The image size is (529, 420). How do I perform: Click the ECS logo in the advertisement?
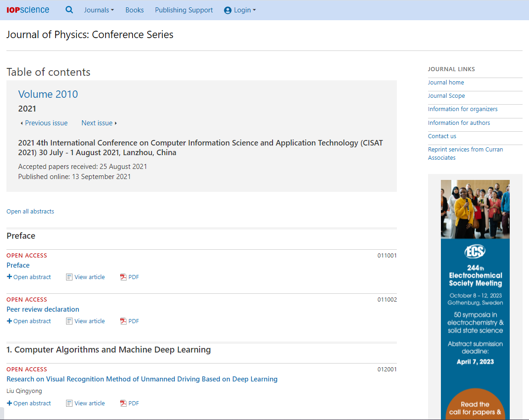click(475, 251)
